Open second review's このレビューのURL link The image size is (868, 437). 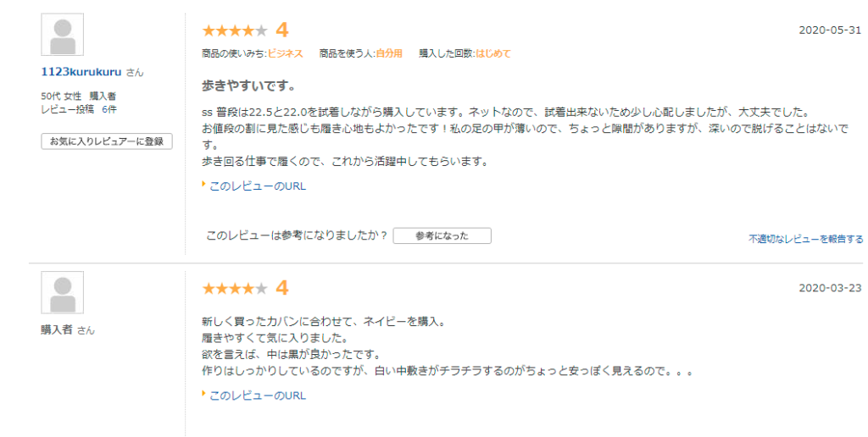(x=258, y=396)
